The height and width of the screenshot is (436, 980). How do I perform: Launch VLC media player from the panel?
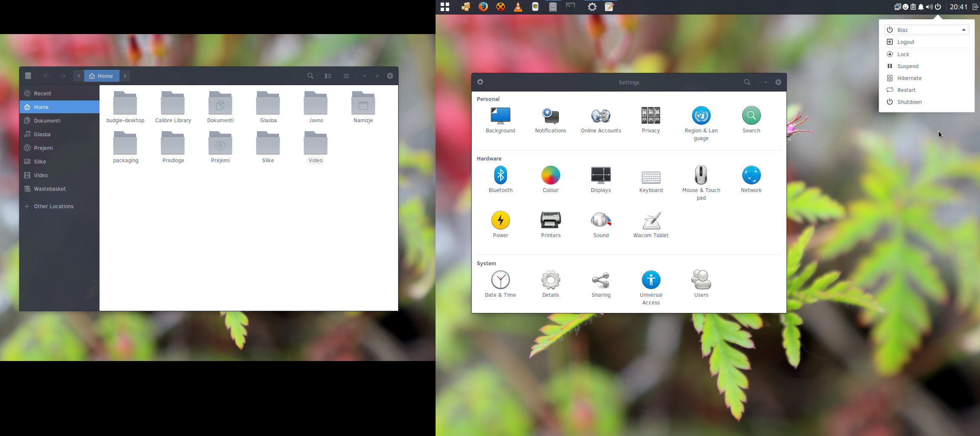518,7
